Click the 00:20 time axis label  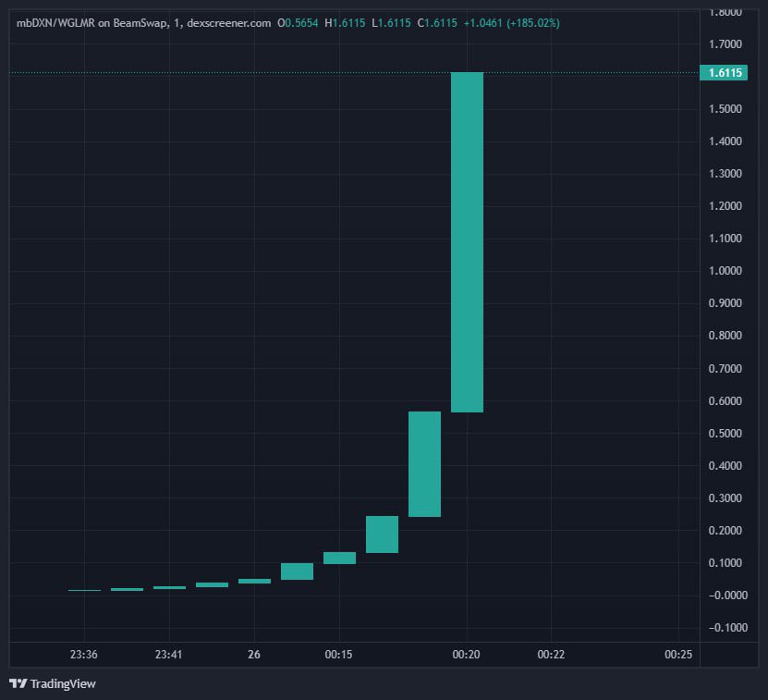coord(466,655)
